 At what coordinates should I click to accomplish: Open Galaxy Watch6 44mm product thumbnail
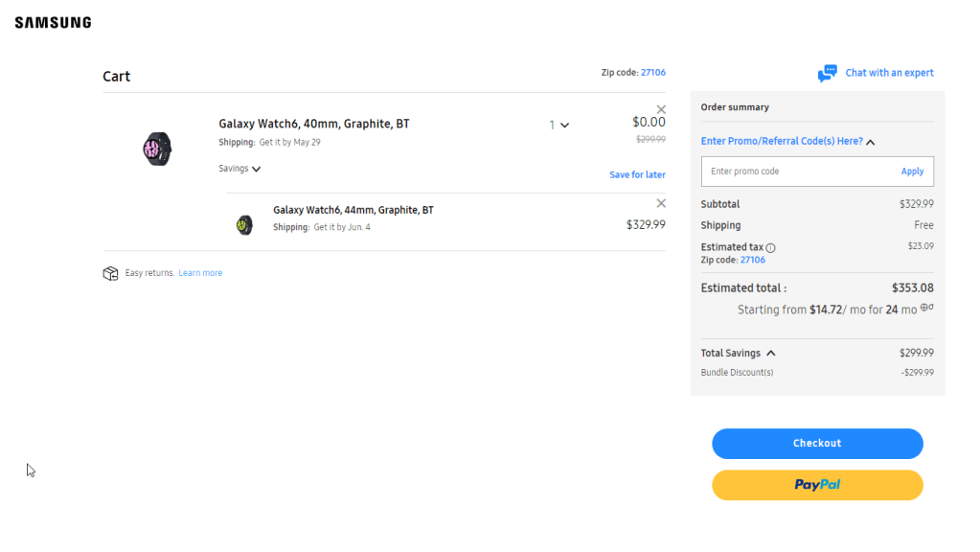point(244,224)
